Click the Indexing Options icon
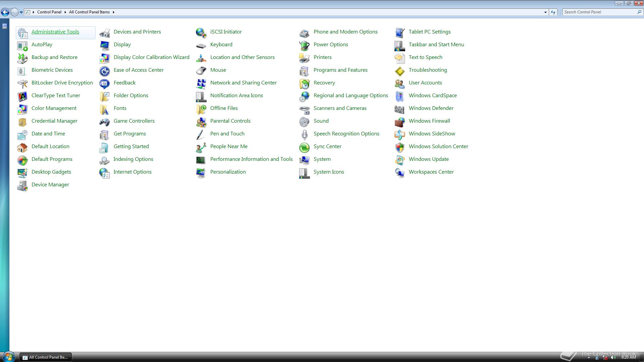644x362 pixels. 105,160
